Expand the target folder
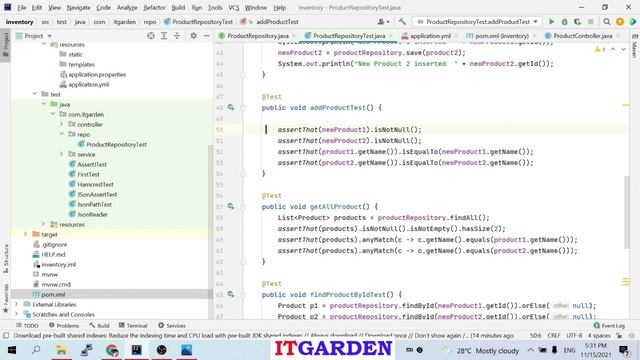This screenshot has width=640, height=360. point(25,234)
